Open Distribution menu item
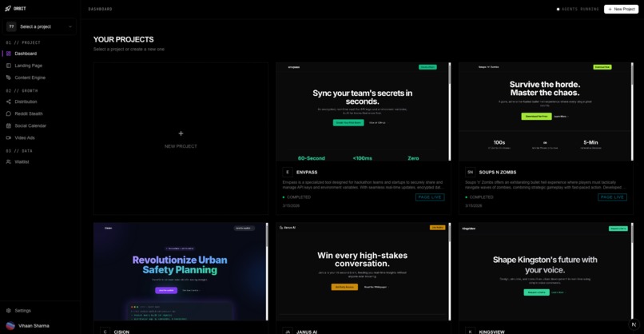644x334 pixels. pyautogui.click(x=26, y=101)
